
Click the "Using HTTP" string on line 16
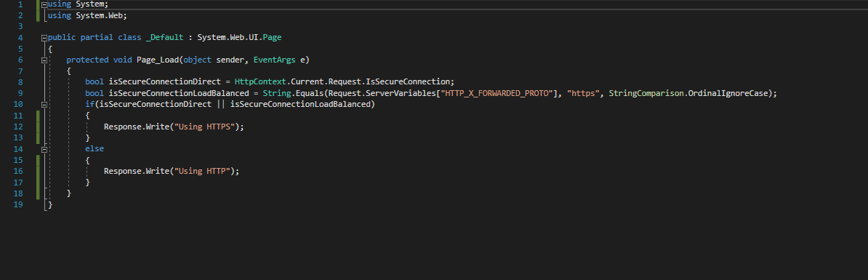(202, 171)
